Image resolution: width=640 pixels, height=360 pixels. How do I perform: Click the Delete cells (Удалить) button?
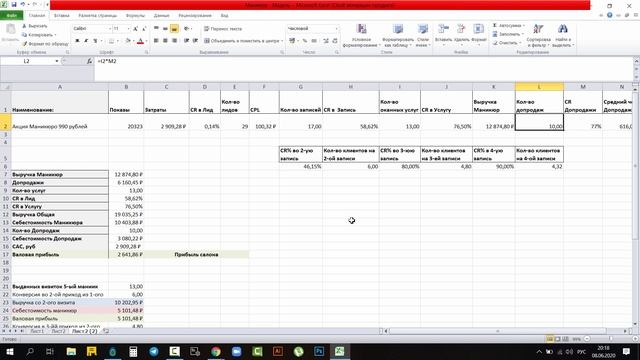tap(461, 34)
